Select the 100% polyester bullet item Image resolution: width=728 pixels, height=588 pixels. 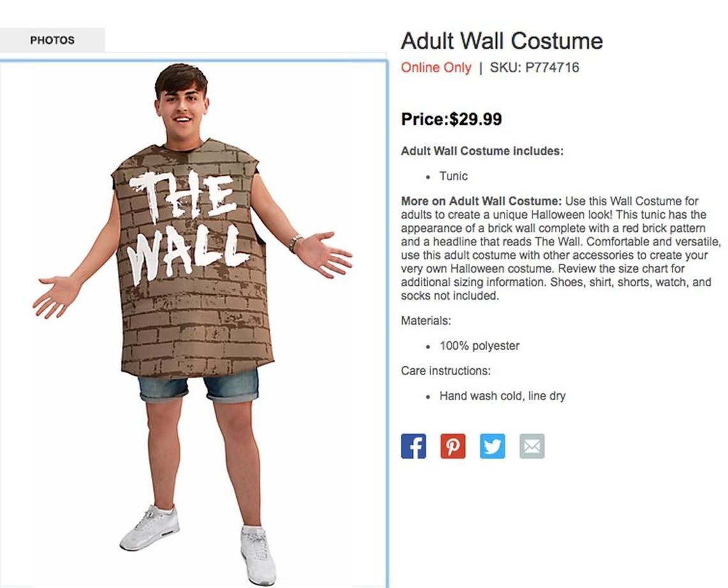tap(479, 346)
